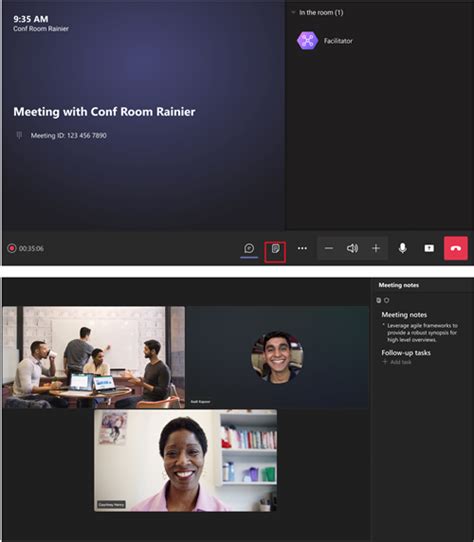Screen dimensions: 474x542
Task: Click the first small icon under the notes header
Action: pos(379,300)
